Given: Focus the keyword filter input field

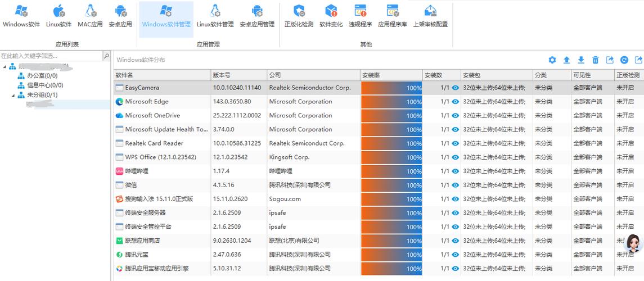Looking at the screenshot, I should pyautogui.click(x=51, y=56).
